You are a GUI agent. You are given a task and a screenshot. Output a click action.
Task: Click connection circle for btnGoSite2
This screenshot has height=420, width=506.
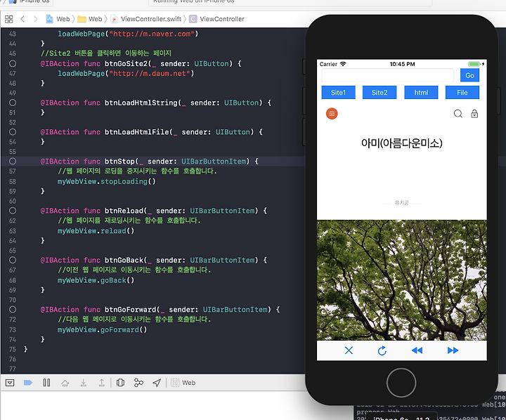(13, 63)
